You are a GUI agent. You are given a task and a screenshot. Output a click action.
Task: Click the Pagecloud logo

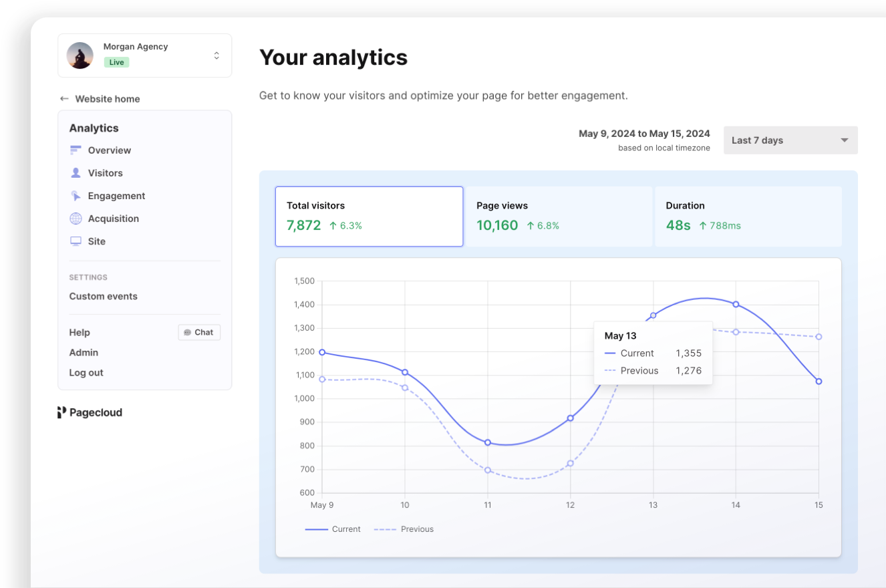[x=90, y=412]
